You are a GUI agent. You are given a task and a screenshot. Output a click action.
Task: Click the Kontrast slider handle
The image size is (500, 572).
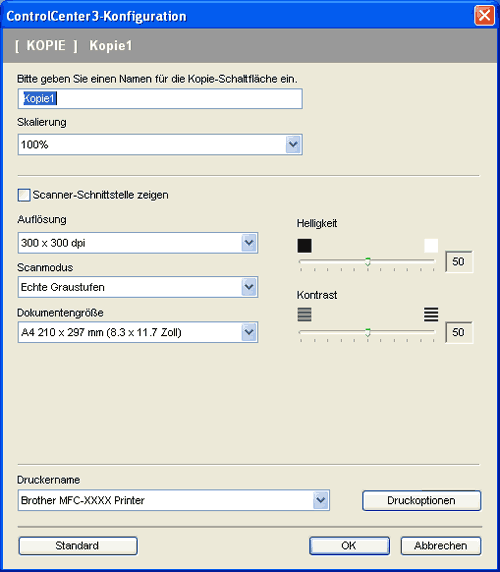pyautogui.click(x=368, y=332)
